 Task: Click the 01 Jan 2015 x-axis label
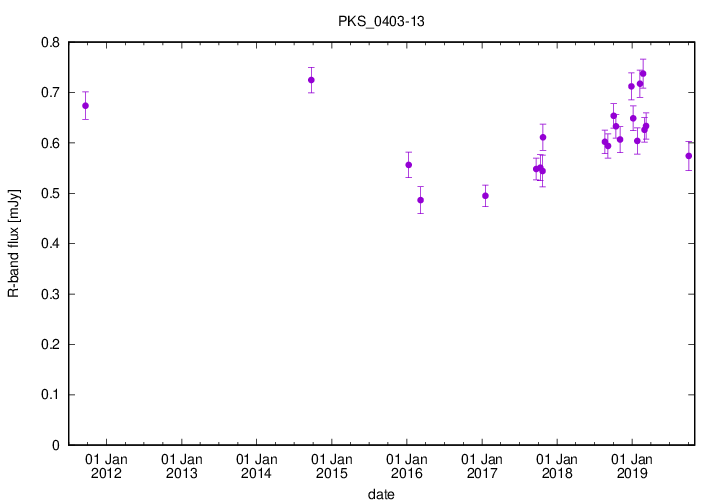[x=331, y=465]
